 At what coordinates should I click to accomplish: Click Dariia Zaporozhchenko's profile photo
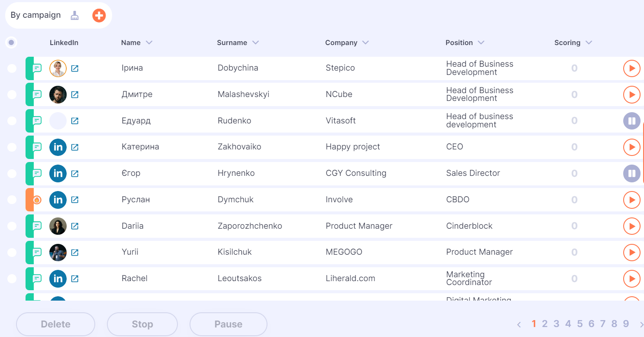58,226
